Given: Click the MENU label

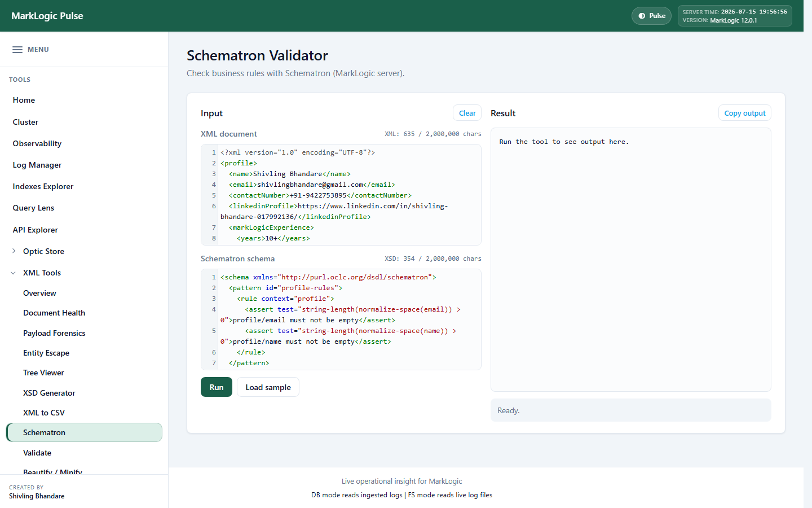Looking at the screenshot, I should [x=38, y=50].
